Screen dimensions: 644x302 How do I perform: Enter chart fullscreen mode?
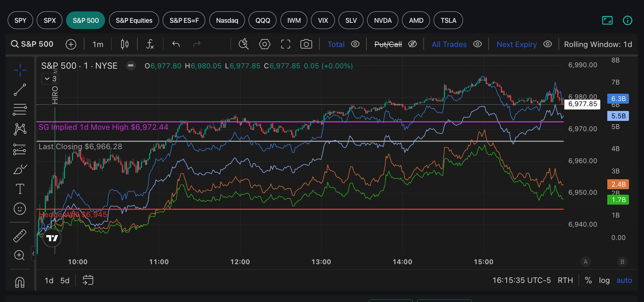[x=285, y=44]
